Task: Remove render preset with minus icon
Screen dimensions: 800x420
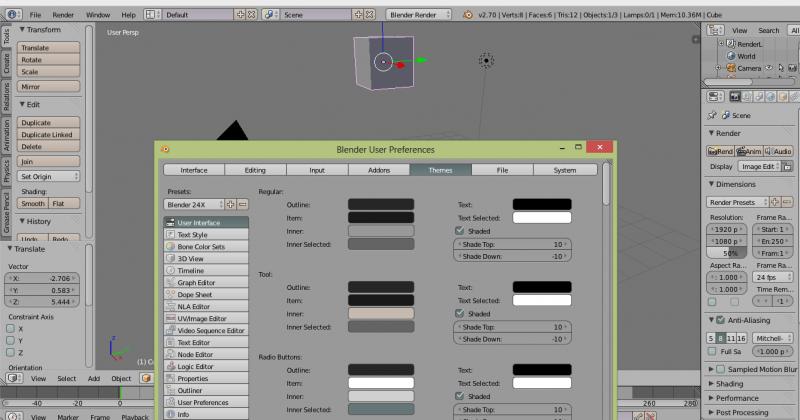Action: click(787, 202)
